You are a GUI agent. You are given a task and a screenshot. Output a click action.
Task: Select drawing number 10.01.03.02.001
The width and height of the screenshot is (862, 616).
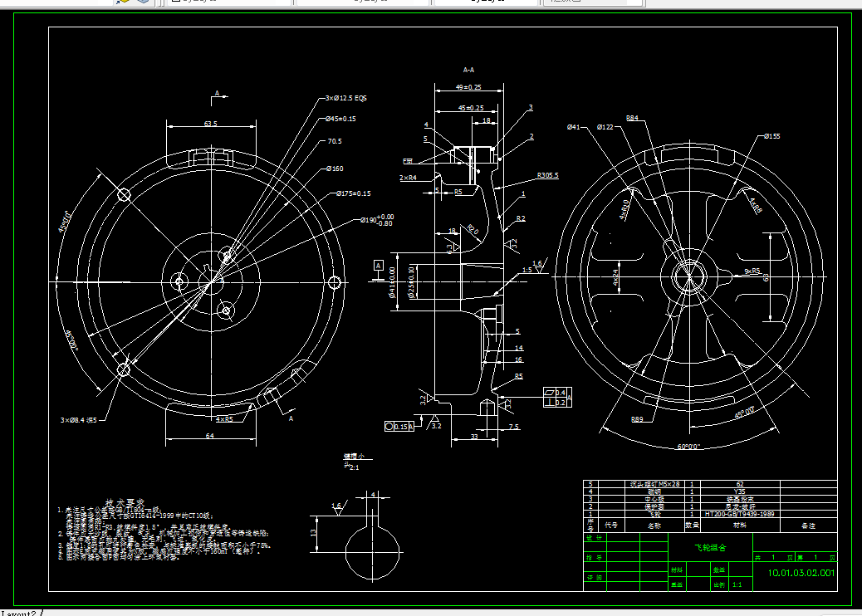(x=801, y=573)
